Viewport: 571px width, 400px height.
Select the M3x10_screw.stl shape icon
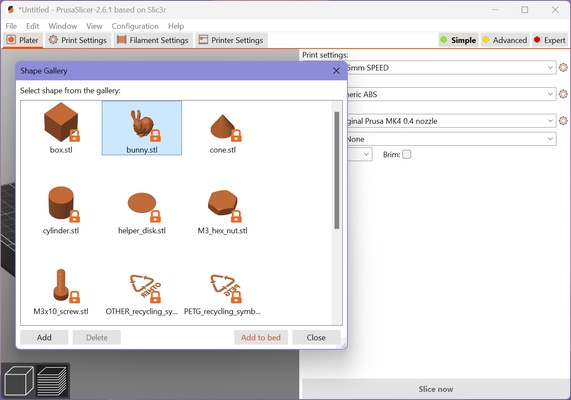pyautogui.click(x=66, y=286)
